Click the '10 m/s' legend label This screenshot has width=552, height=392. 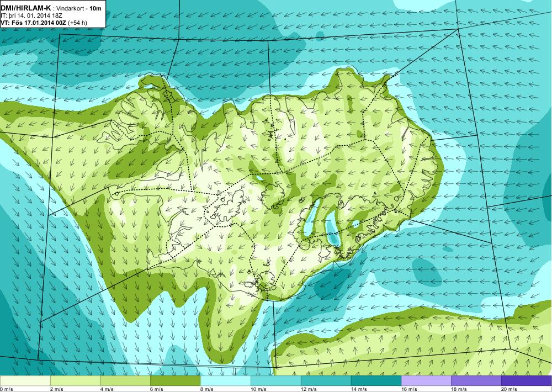[258, 389]
